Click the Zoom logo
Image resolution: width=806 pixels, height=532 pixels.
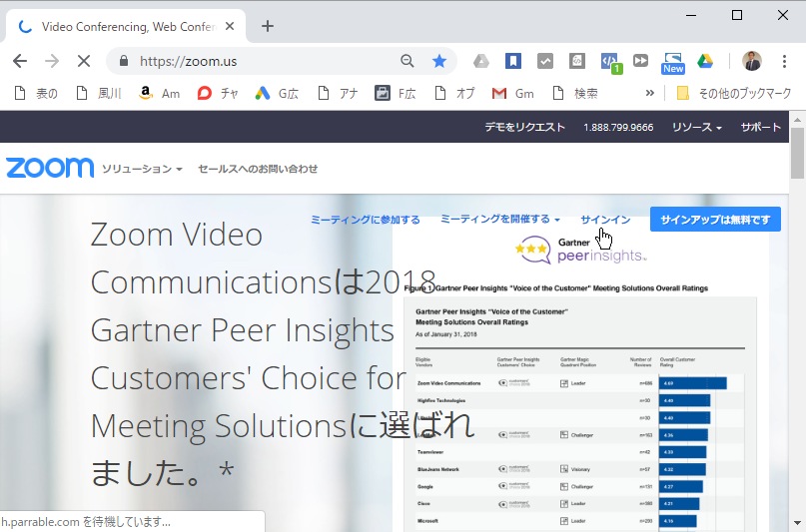point(50,168)
